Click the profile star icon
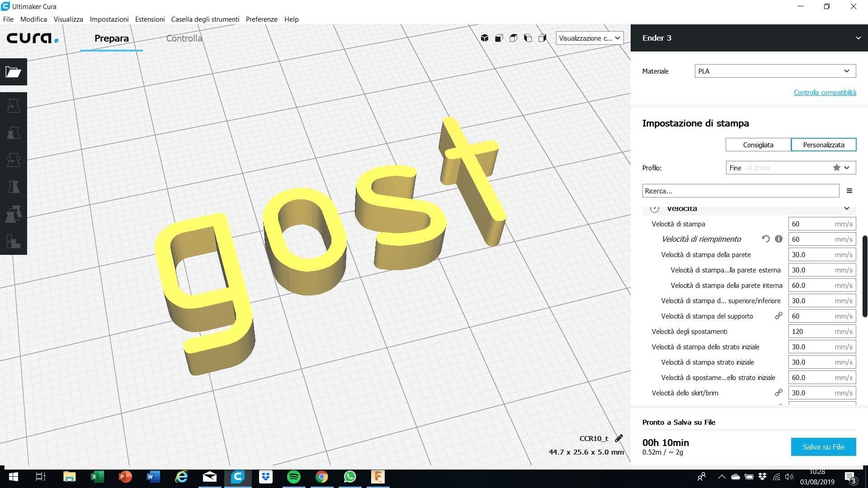Image resolution: width=868 pixels, height=488 pixels. pos(837,168)
